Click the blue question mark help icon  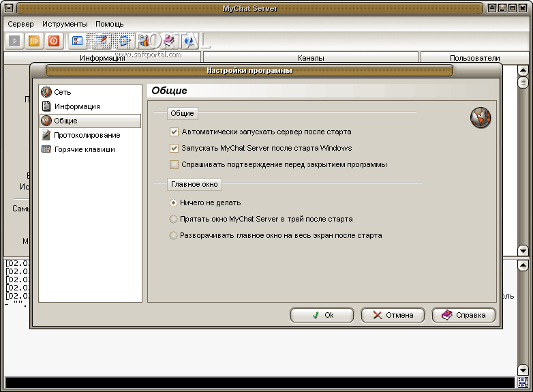188,41
